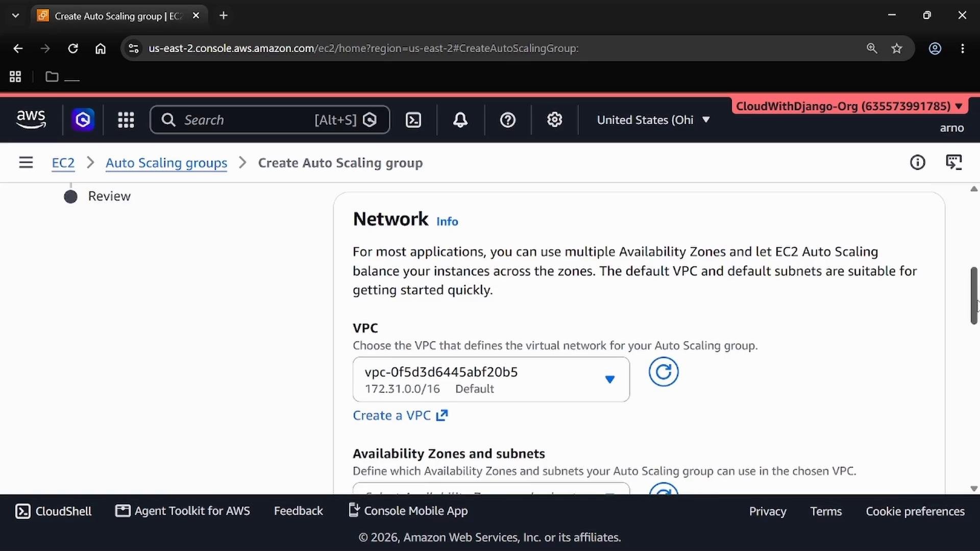Open the apps grid in bookmarks bar

(x=15, y=77)
